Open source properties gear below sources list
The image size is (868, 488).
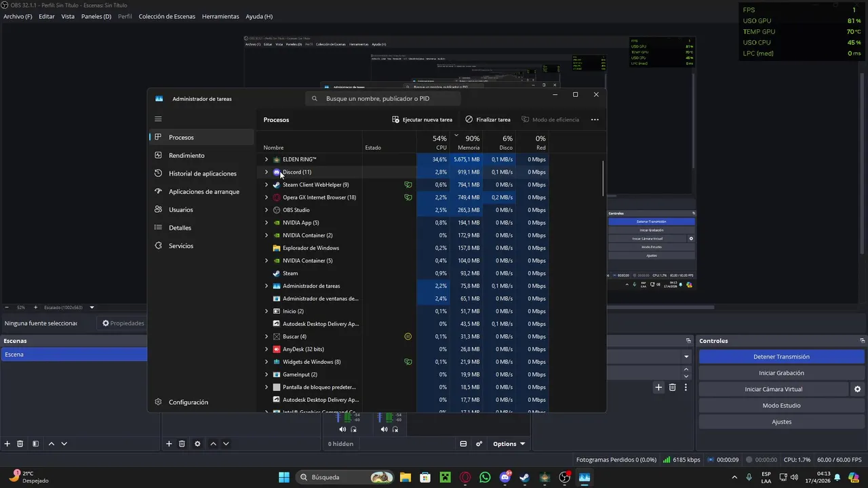[197, 444]
